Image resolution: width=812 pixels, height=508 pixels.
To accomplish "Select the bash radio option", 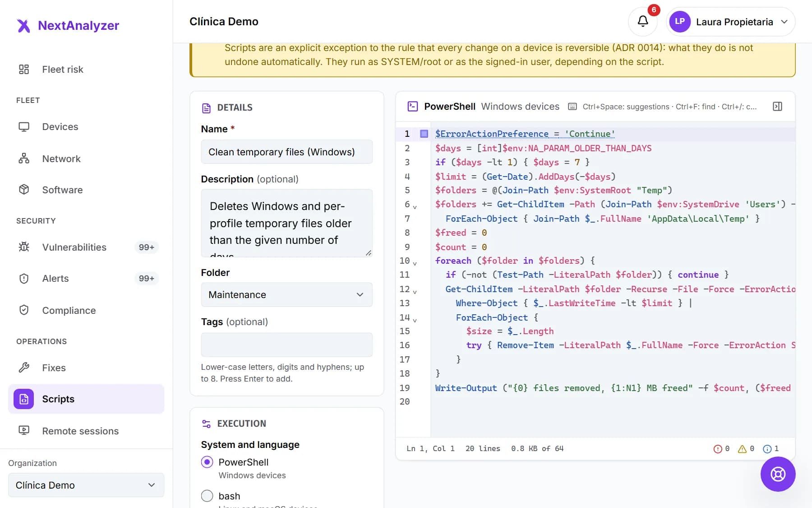I will point(207,496).
